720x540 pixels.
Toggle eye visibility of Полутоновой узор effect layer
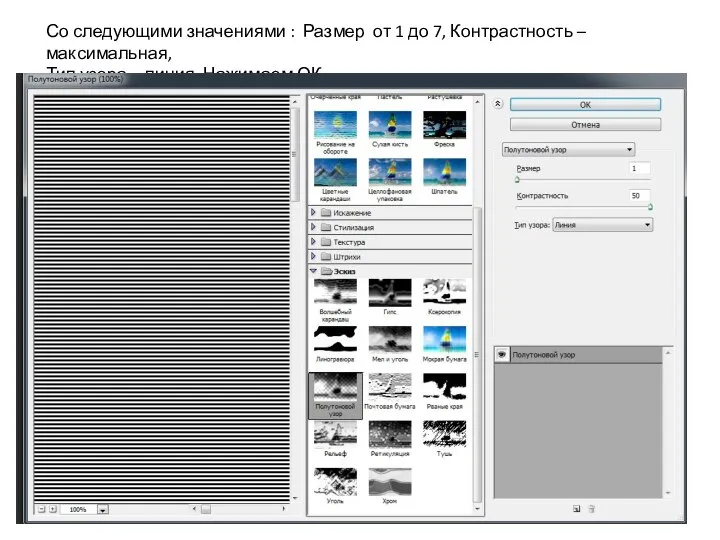pyautogui.click(x=501, y=354)
